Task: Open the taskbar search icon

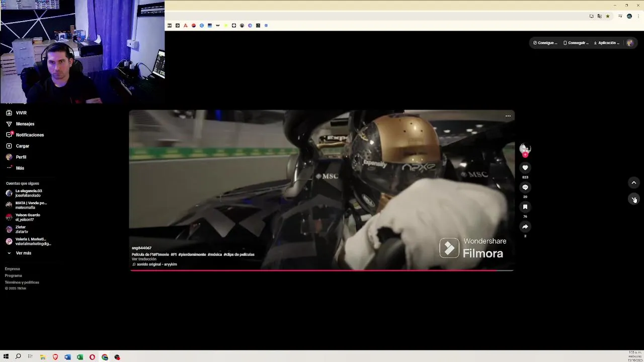Action: coord(18,357)
